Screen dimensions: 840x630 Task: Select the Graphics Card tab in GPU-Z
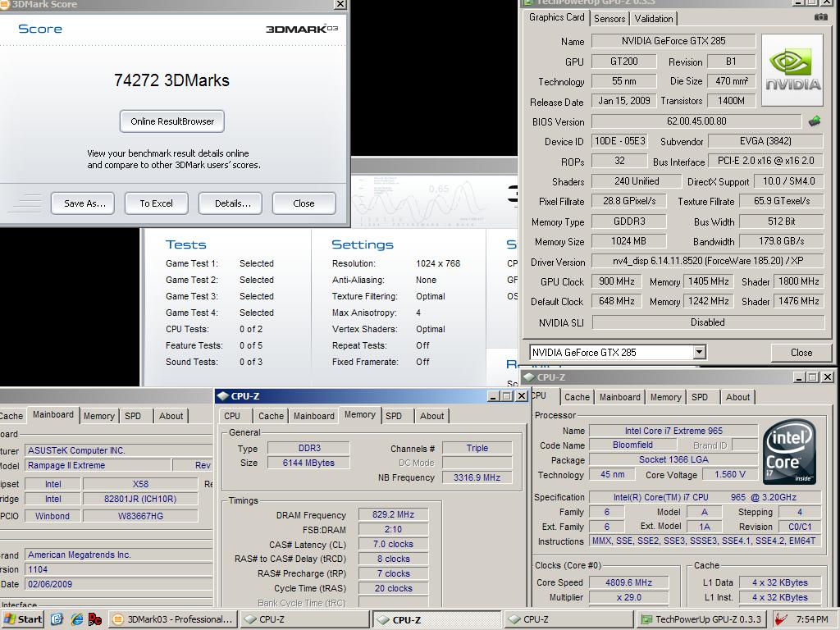click(556, 17)
